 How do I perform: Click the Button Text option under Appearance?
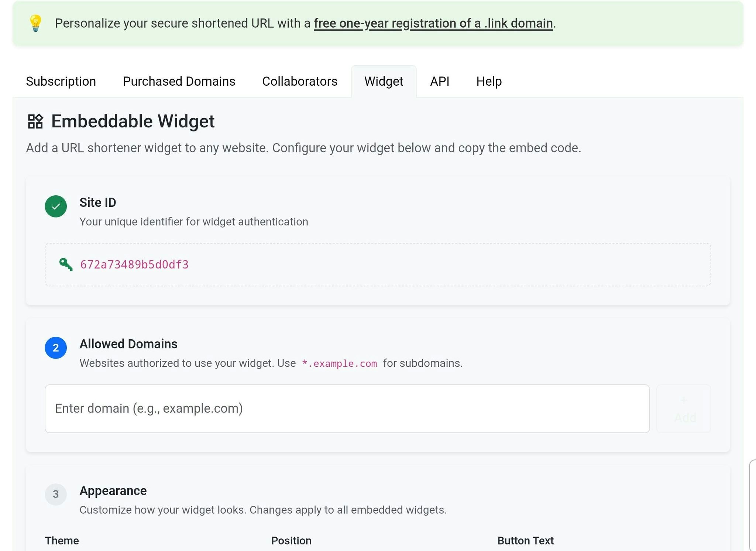pos(525,540)
